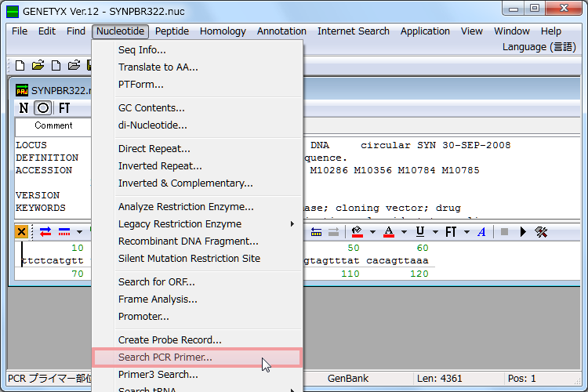This screenshot has height=392, width=588.
Task: Click the yellow open-folder icon
Action: 38,65
